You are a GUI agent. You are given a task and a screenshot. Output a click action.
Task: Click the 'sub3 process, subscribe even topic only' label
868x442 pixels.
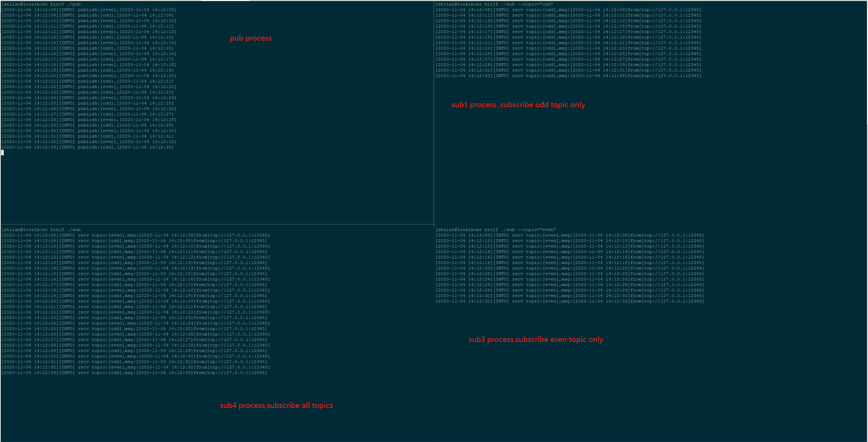tap(536, 340)
